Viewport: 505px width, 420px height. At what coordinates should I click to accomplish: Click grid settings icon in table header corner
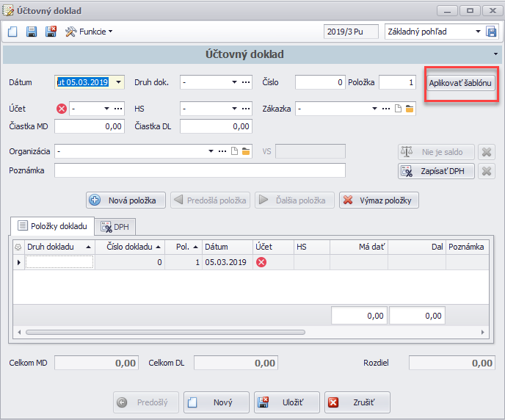pyautogui.click(x=18, y=247)
